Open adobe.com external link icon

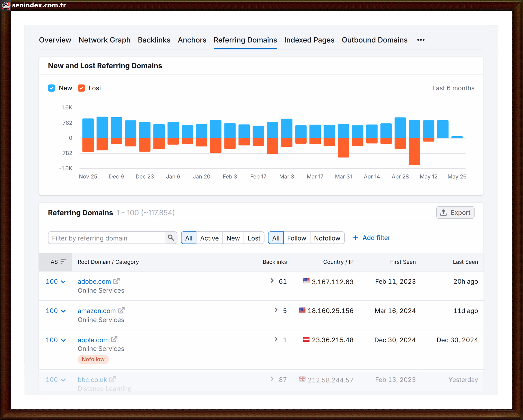(x=117, y=281)
